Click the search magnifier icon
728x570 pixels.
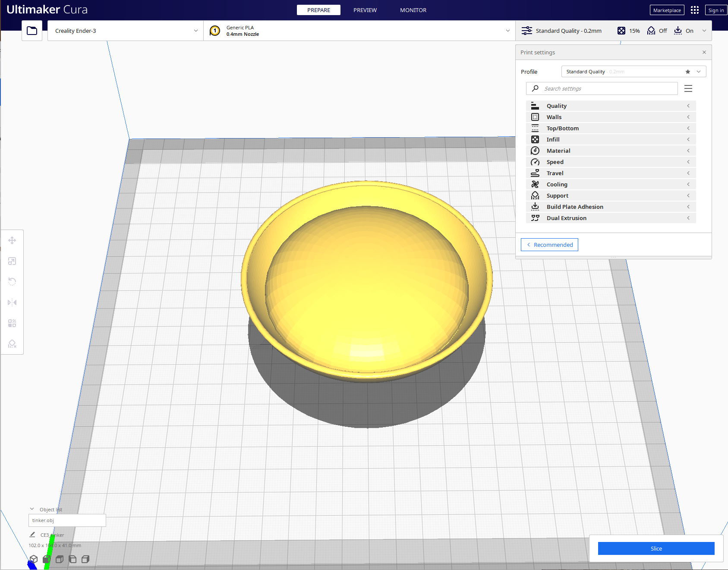point(535,88)
